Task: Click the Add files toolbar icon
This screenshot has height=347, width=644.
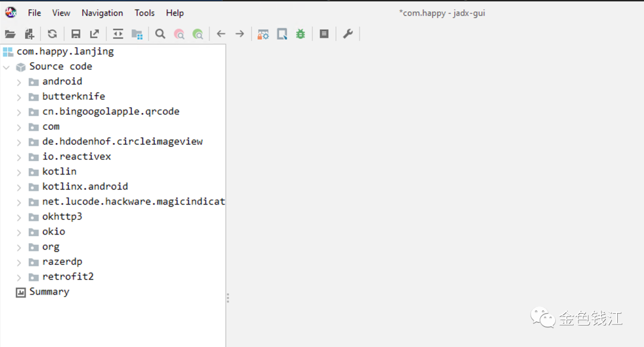Action: click(30, 34)
